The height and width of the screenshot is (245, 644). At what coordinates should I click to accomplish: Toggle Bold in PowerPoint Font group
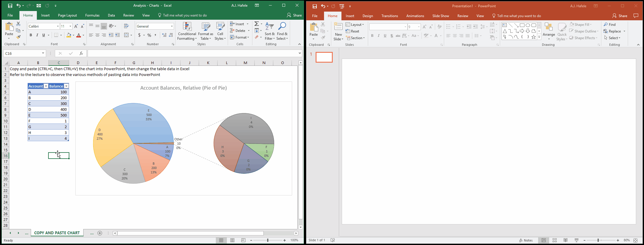point(372,36)
